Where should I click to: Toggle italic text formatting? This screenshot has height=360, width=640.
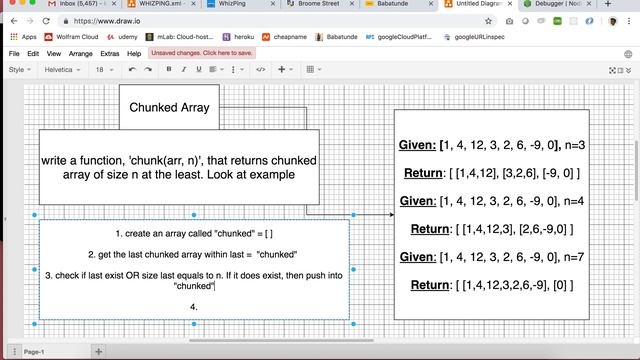click(184, 69)
